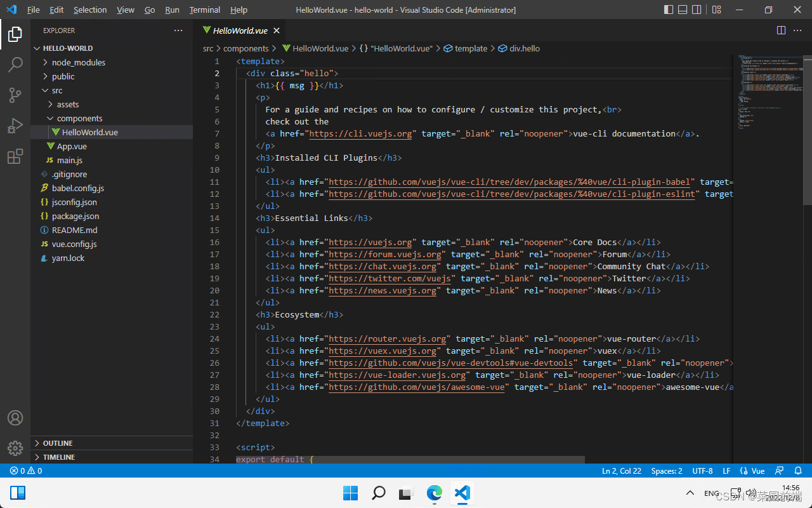Open notifications bell in status bar
This screenshot has height=508, width=812.
click(798, 471)
